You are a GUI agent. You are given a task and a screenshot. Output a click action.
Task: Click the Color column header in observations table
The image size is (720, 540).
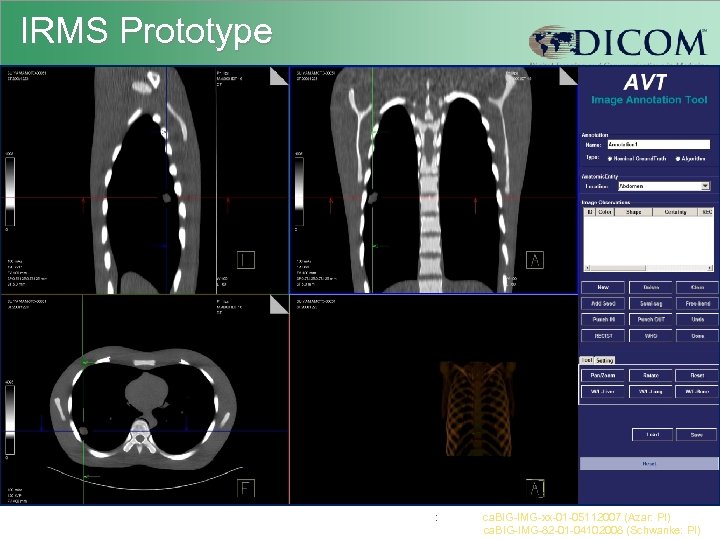[605, 212]
